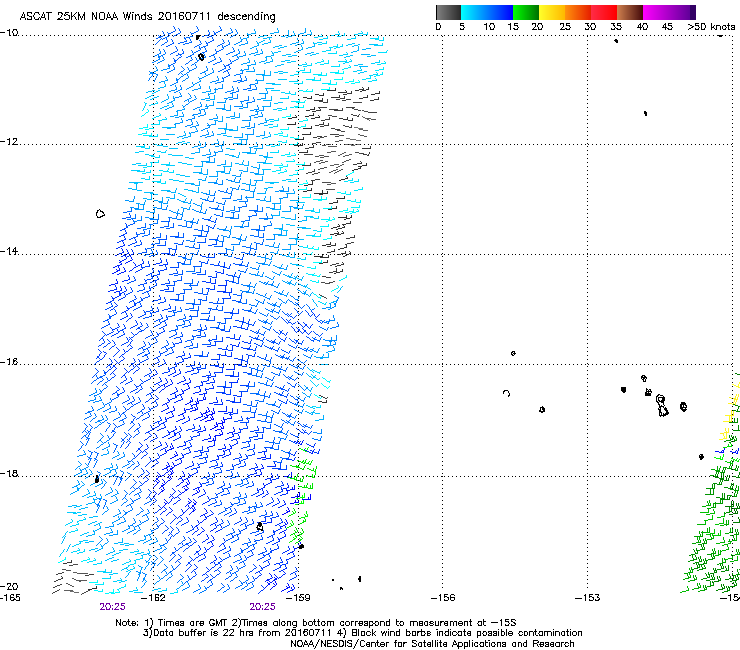This screenshot has width=740, height=650.
Task: Click the yellow 20-25 knots color segment
Action: (552, 12)
